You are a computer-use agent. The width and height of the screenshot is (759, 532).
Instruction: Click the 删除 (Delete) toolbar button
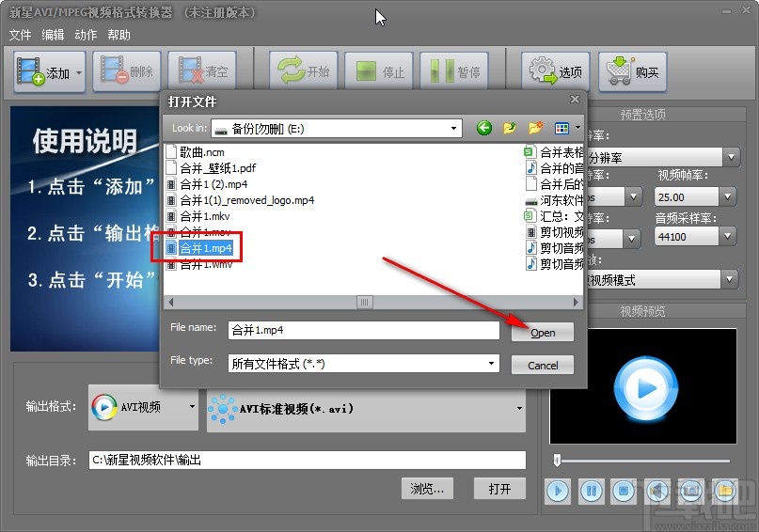tap(126, 72)
